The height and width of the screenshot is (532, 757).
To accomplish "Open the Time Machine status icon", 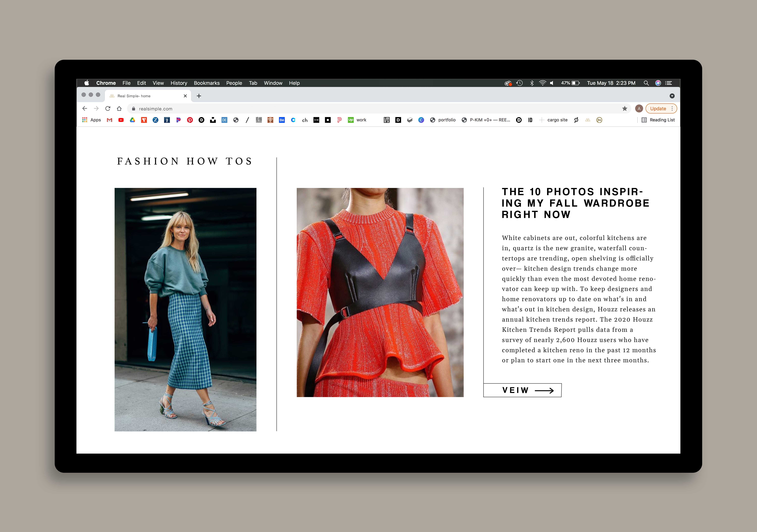I will (520, 83).
